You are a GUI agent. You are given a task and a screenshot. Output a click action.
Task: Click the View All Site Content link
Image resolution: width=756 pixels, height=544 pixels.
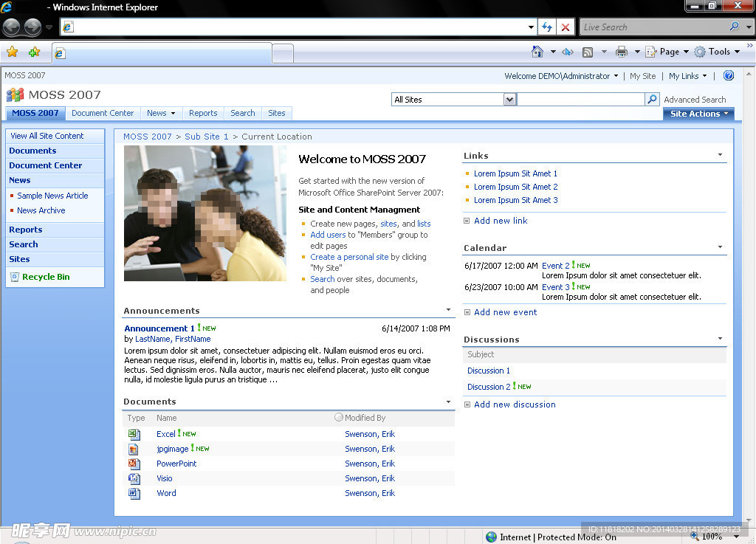[x=47, y=136]
